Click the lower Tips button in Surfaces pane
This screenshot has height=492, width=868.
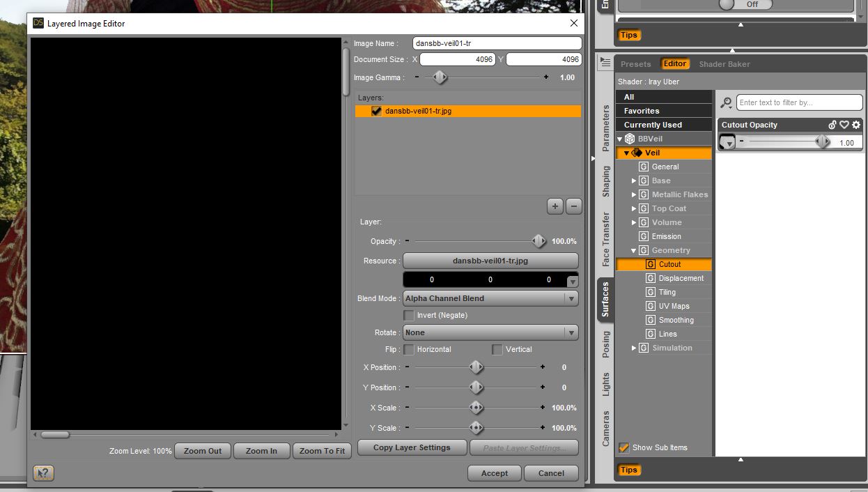628,470
